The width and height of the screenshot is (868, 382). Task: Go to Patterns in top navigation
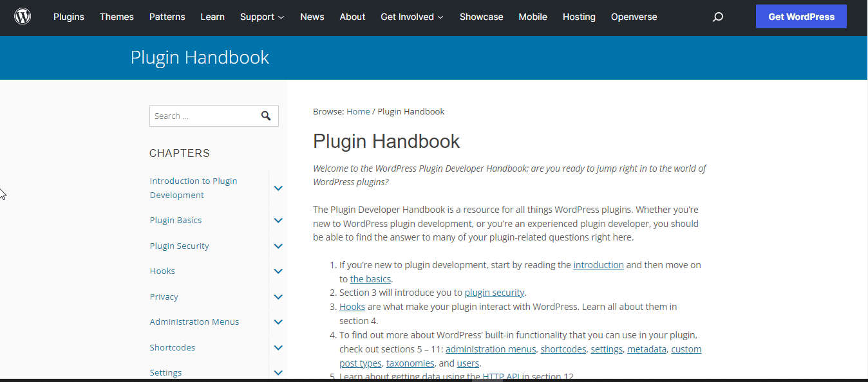click(167, 17)
